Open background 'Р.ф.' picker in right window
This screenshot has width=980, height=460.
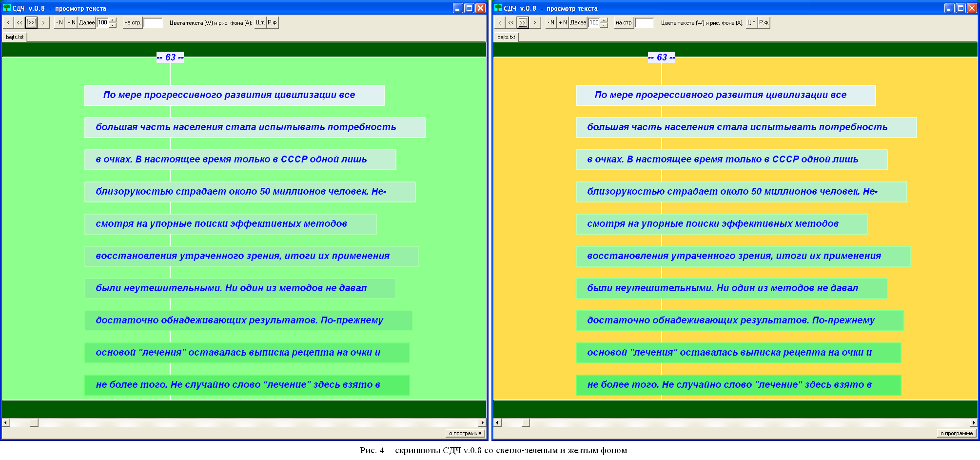[764, 22]
